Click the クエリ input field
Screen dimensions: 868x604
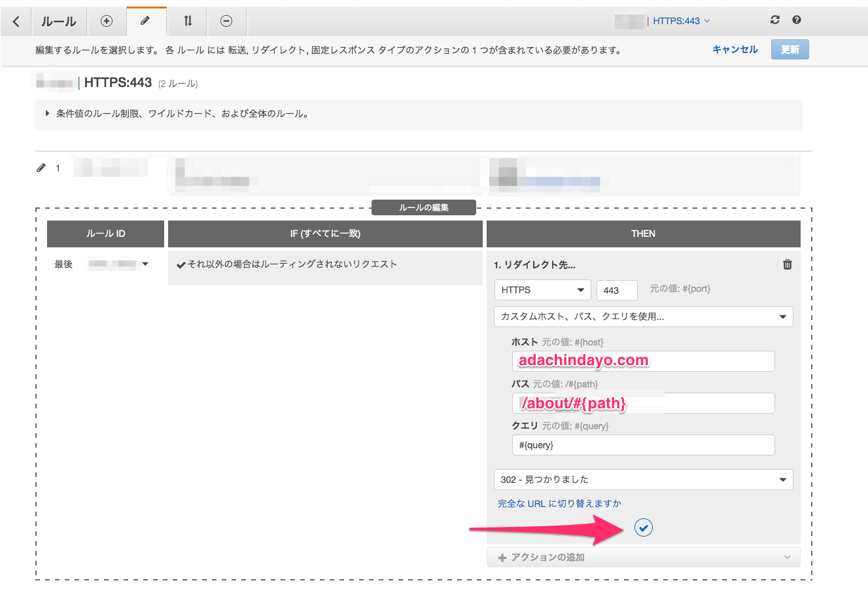coord(643,445)
